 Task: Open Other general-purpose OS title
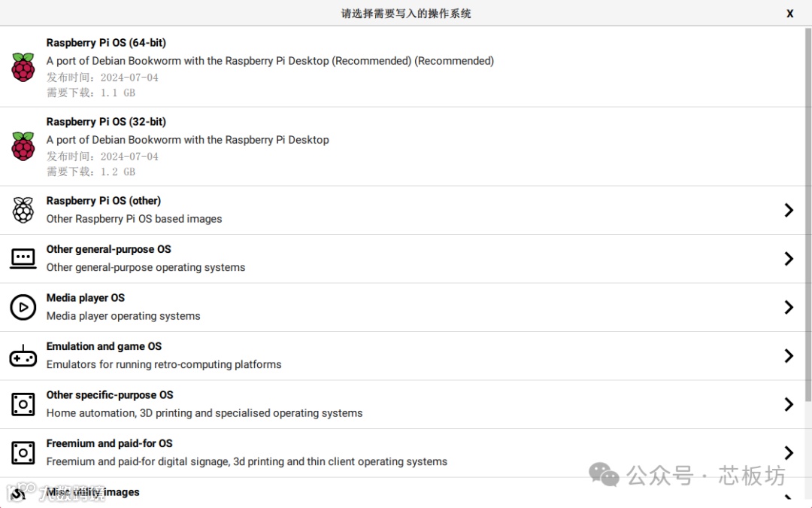109,249
